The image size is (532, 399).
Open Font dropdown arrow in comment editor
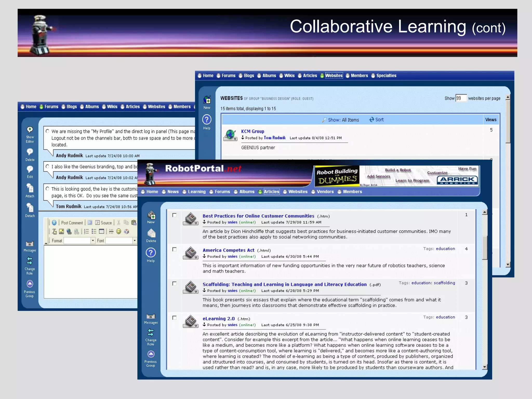click(135, 241)
